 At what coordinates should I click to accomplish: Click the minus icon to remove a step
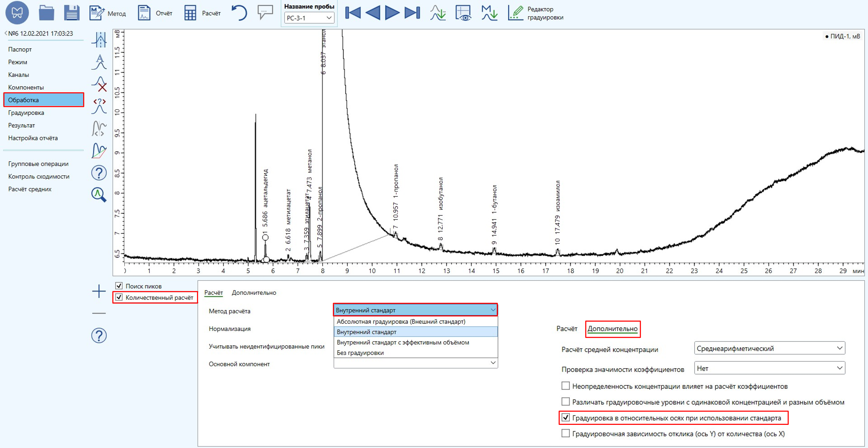click(x=99, y=313)
